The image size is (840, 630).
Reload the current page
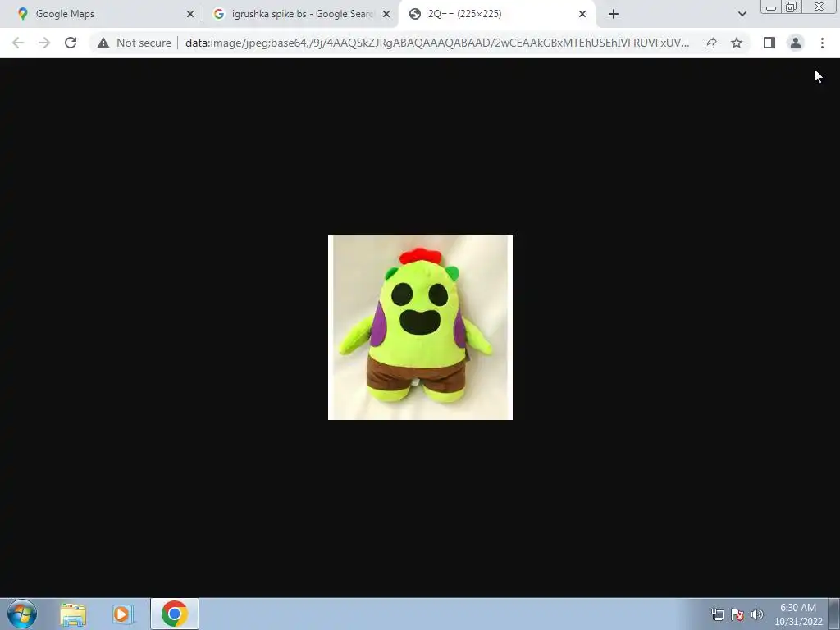pyautogui.click(x=71, y=43)
